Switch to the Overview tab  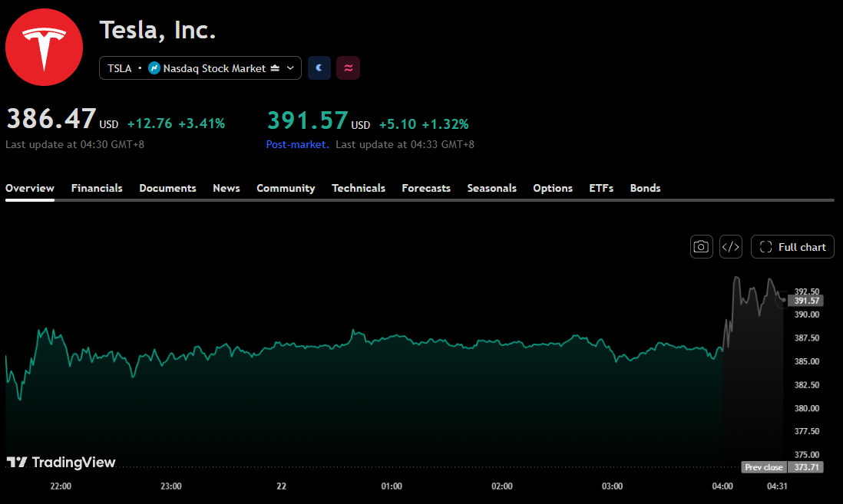click(30, 188)
